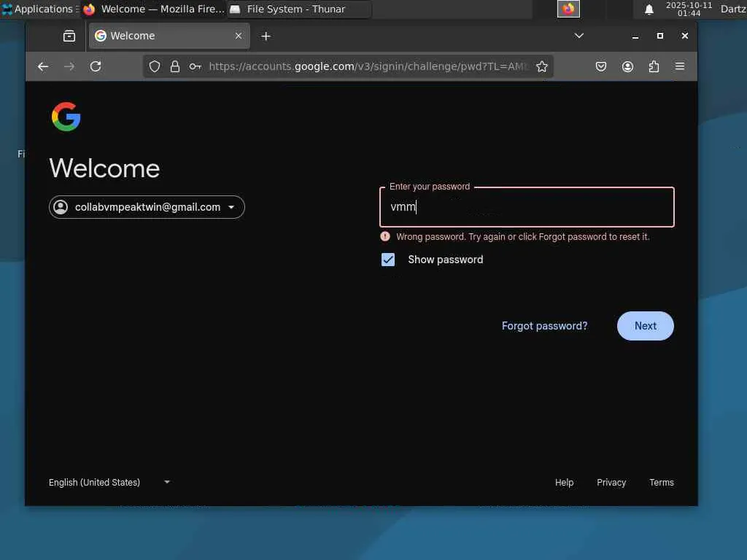Bookmark this page with the star icon
Viewport: 747px width, 560px height.
coord(542,66)
